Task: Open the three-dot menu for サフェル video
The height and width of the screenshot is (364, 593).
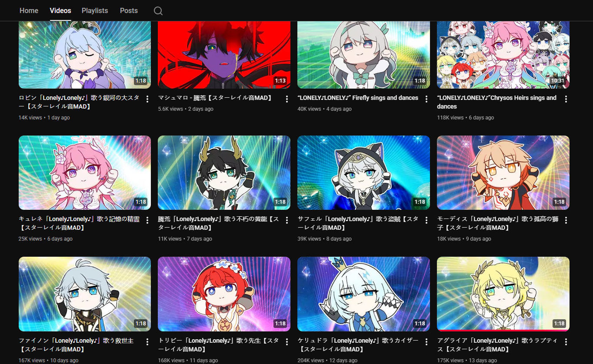Action: point(426,220)
